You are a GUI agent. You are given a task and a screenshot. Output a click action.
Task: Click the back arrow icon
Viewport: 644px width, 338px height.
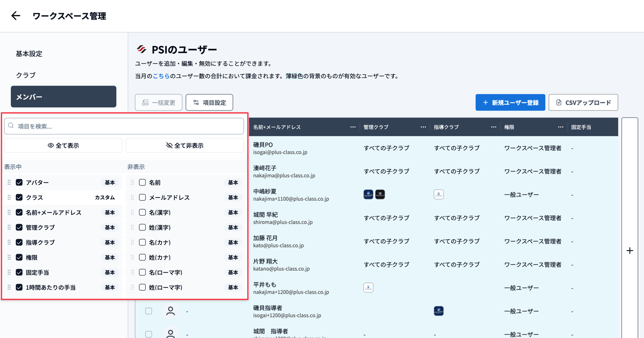pyautogui.click(x=16, y=16)
